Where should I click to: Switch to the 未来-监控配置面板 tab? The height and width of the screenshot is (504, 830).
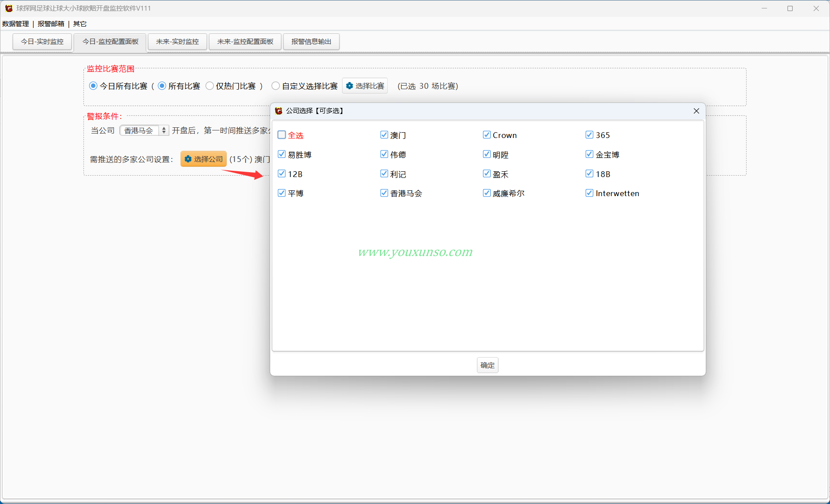coord(245,42)
